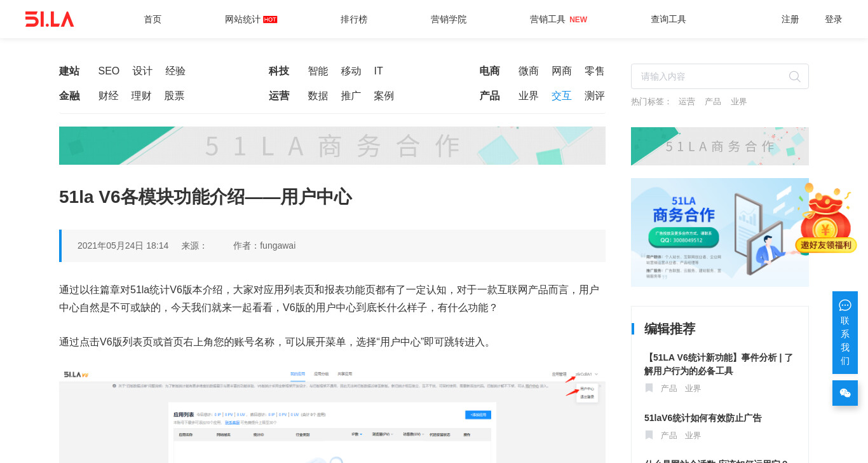Click 产品 tag under 有效防止广告 article
868x463 pixels.
669,436
